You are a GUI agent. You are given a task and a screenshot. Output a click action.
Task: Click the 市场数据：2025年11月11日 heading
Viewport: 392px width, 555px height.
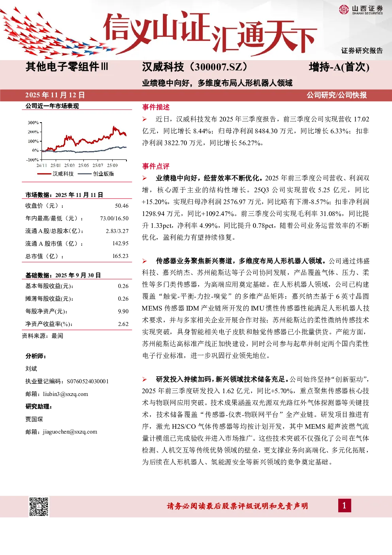(64, 195)
